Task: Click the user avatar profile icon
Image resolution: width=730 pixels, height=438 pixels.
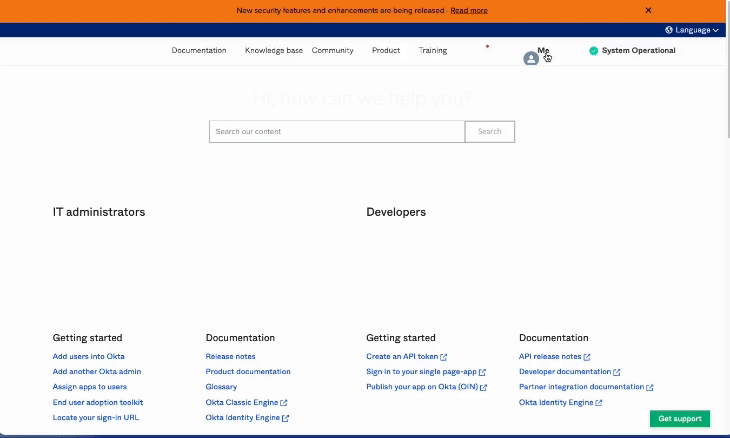Action: pyautogui.click(x=531, y=59)
